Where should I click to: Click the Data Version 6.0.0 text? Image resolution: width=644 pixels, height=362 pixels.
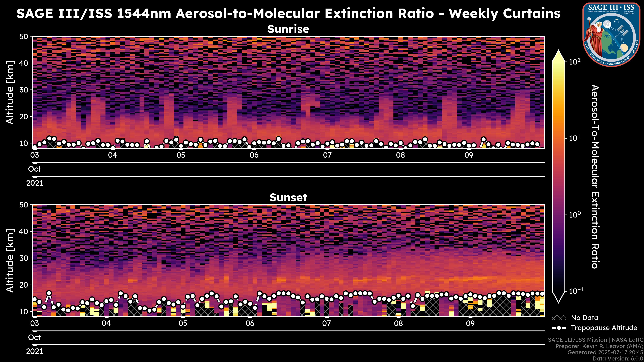click(618, 359)
